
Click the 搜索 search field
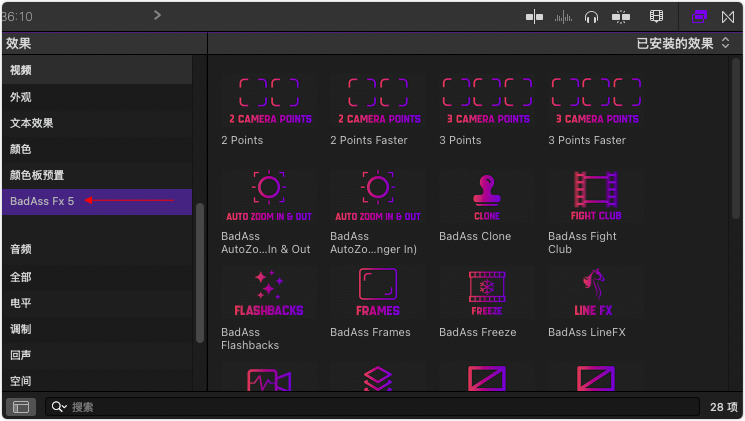[372, 407]
